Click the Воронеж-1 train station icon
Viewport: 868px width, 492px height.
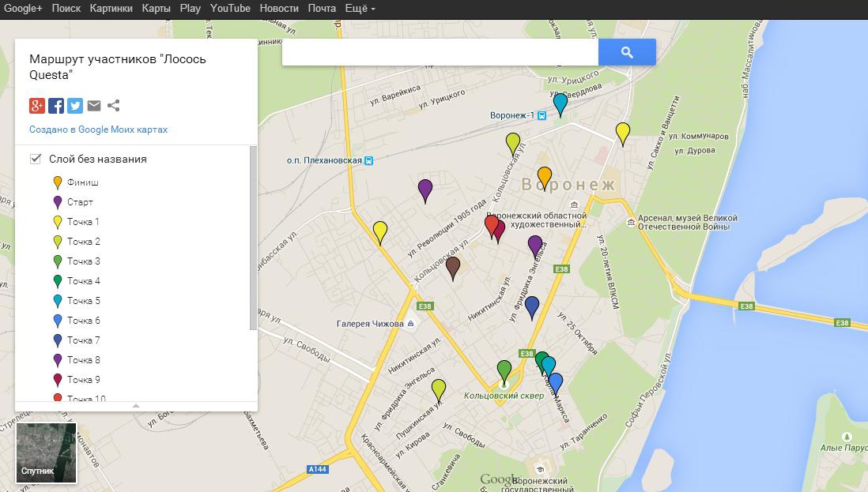(x=542, y=115)
